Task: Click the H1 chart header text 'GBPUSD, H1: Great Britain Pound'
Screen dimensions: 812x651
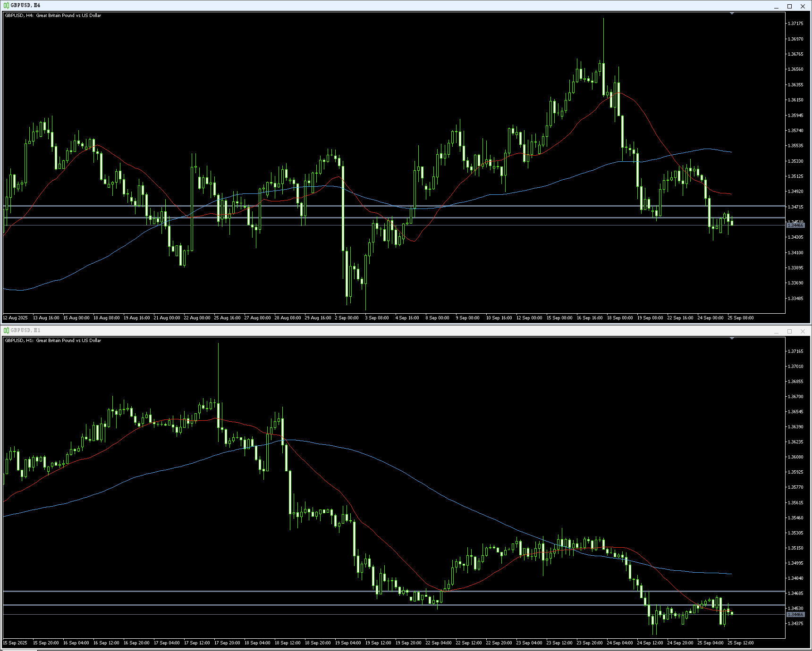Action: point(53,341)
